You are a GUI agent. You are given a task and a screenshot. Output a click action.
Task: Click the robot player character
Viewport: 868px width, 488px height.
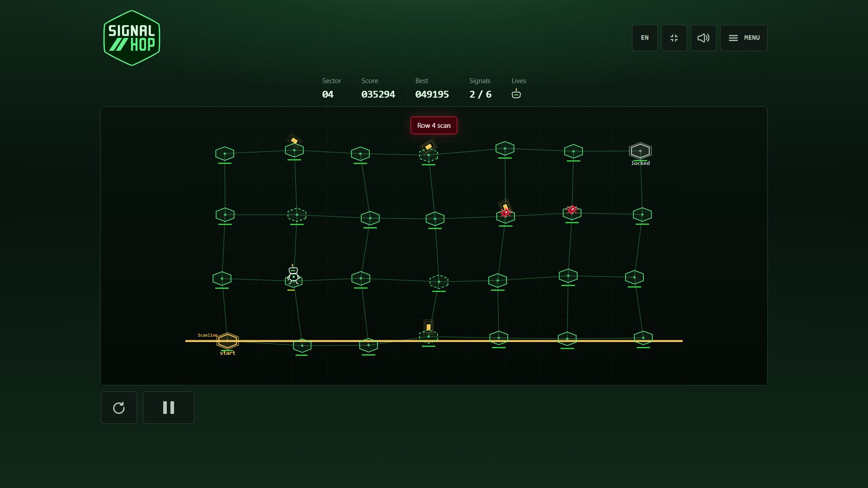pyautogui.click(x=293, y=274)
